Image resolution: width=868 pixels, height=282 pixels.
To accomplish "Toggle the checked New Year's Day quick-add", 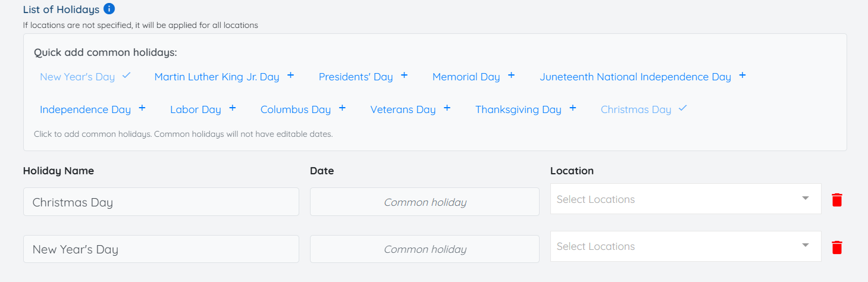I will point(85,77).
